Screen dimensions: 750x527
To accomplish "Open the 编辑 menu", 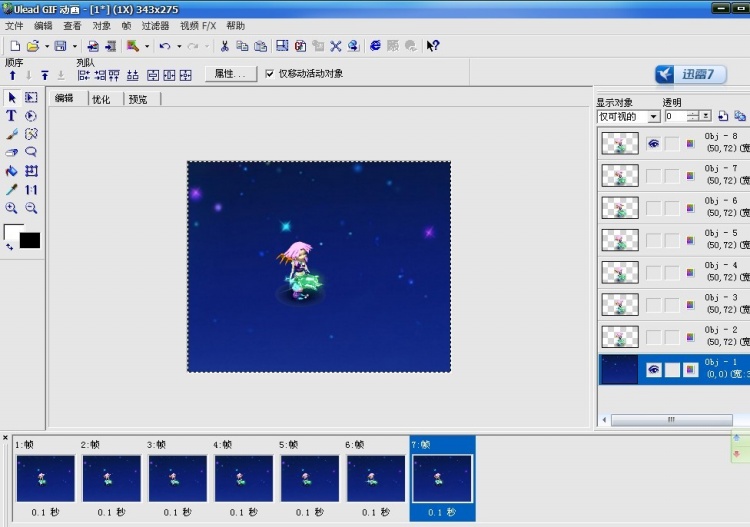I will point(43,26).
